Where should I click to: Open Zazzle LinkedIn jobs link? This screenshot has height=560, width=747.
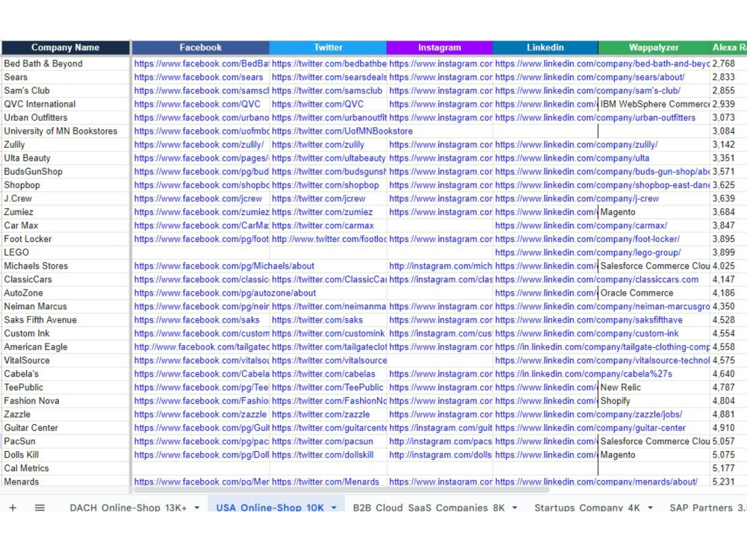coord(589,414)
